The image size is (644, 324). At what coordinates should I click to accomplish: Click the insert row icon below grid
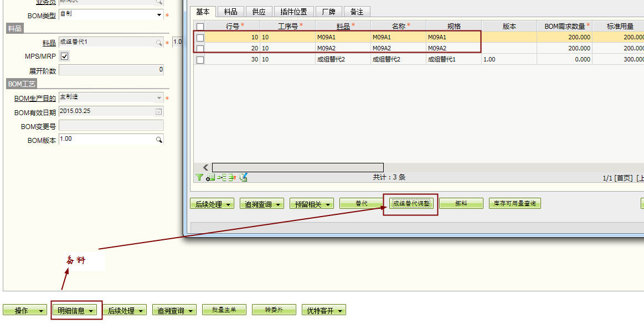[221, 178]
